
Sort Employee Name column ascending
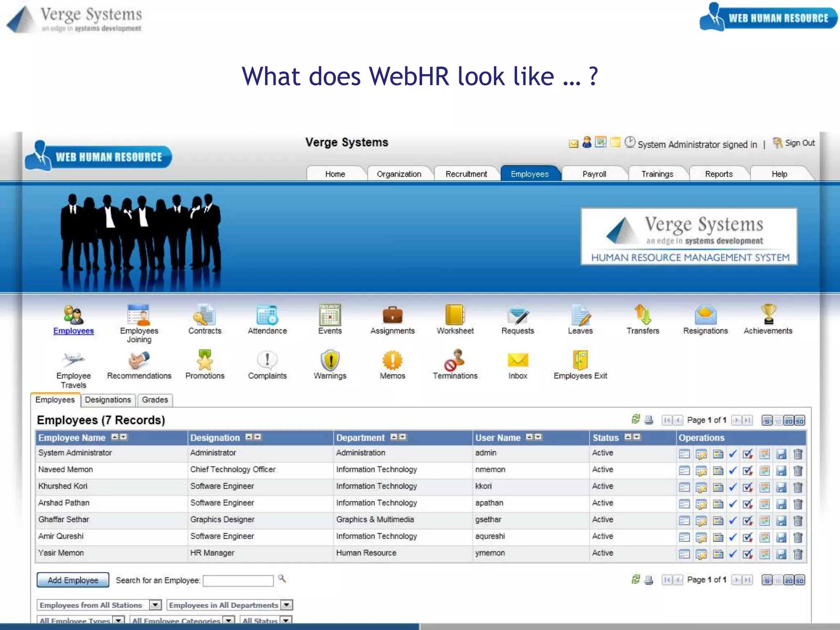click(115, 437)
